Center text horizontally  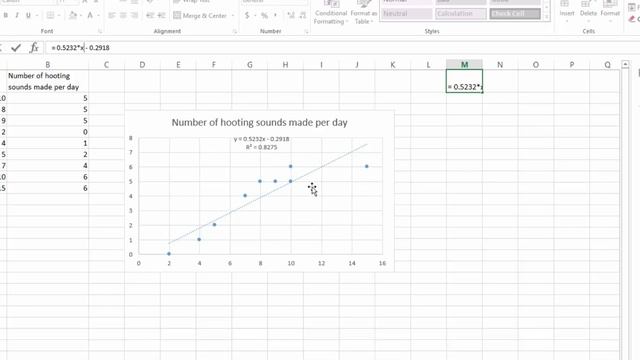pyautogui.click(x=123, y=16)
